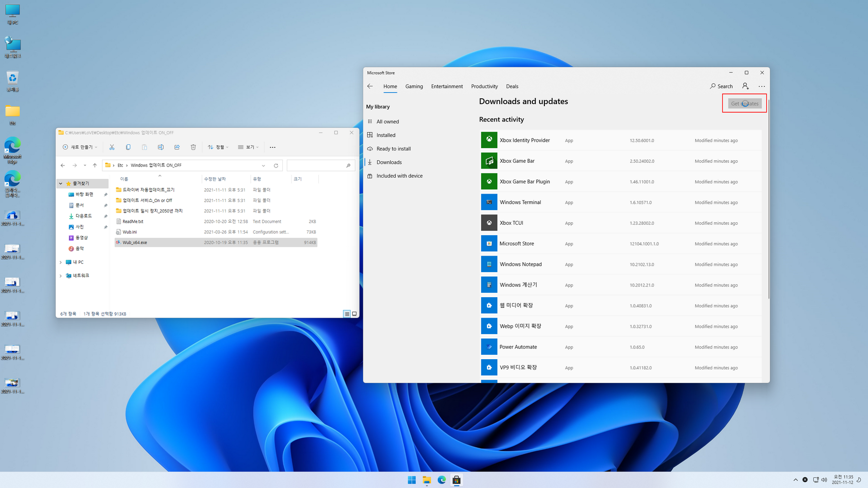Click the Xbox Identity Provider app icon

point(489,140)
